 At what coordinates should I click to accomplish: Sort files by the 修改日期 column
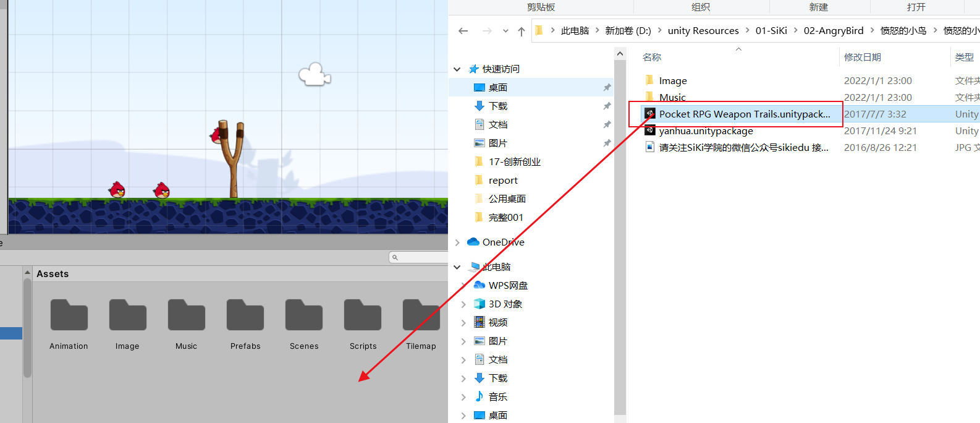[x=863, y=58]
